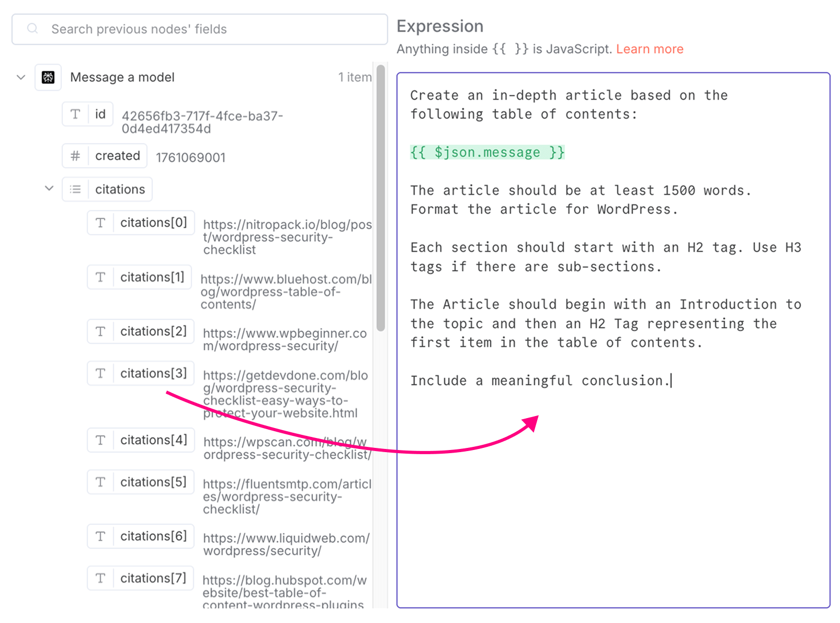840x623 pixels.
Task: Select the citations[4] field
Action: click(153, 440)
